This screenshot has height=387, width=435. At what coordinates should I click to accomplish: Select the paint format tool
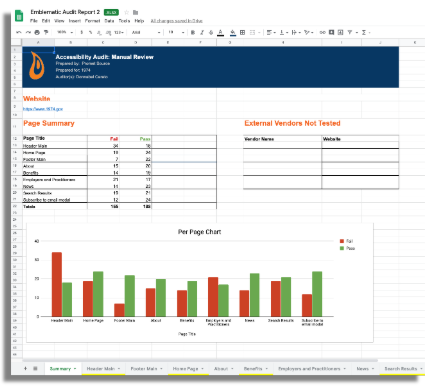[46, 32]
